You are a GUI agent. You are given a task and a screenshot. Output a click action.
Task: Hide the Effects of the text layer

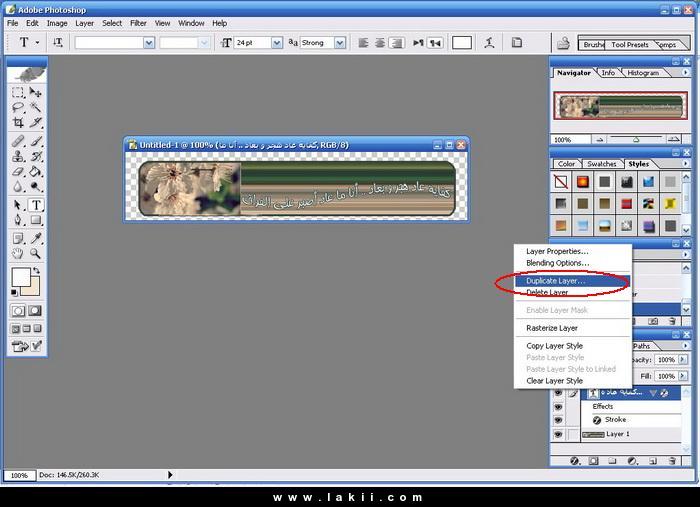(558, 407)
